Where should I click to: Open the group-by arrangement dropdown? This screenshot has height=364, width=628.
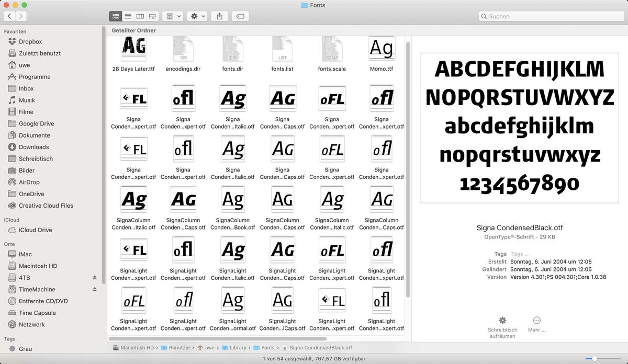173,16
